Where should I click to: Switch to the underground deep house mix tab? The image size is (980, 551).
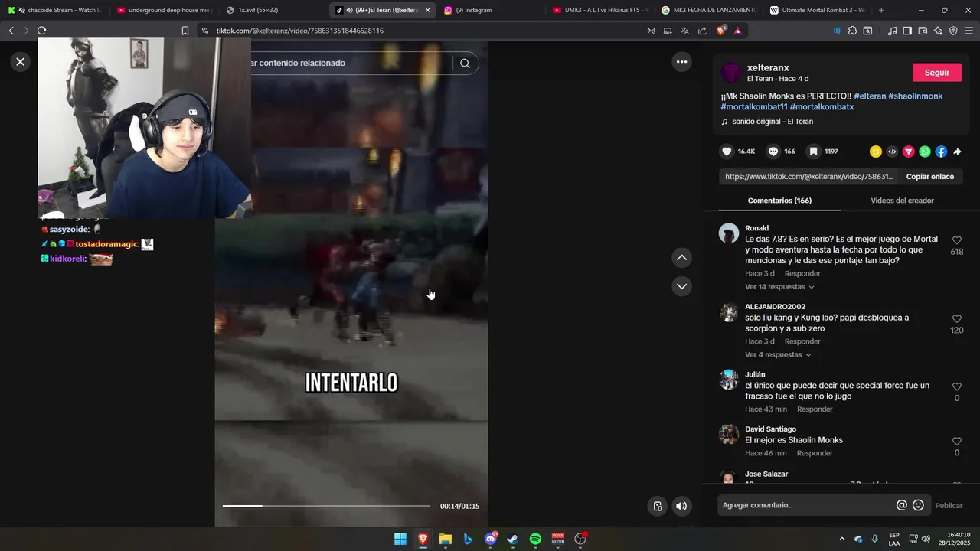click(x=164, y=10)
